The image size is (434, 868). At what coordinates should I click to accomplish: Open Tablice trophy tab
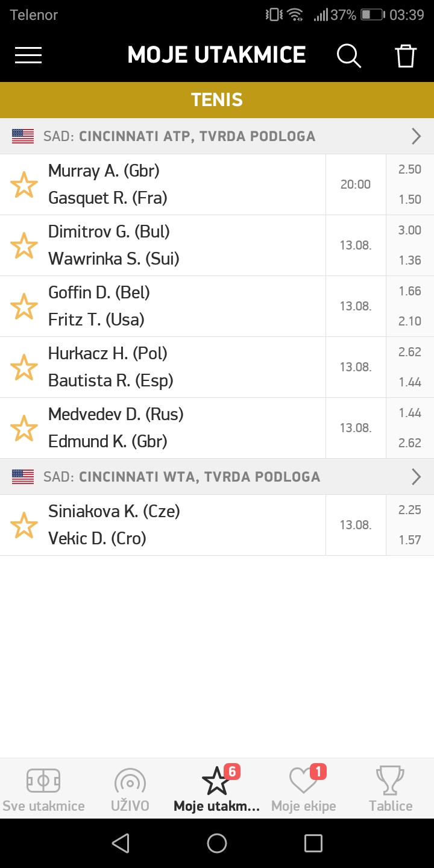click(x=391, y=788)
